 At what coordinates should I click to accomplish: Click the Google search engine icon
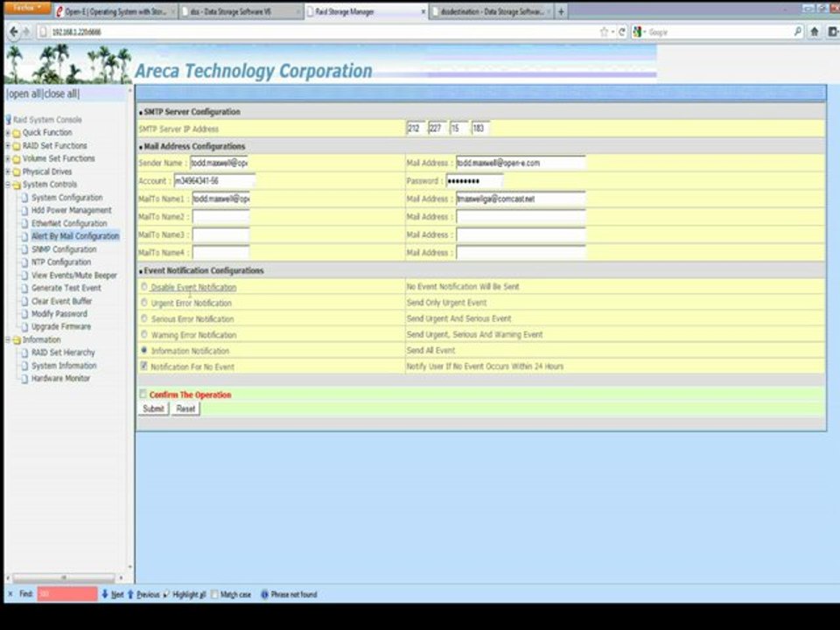pos(637,32)
